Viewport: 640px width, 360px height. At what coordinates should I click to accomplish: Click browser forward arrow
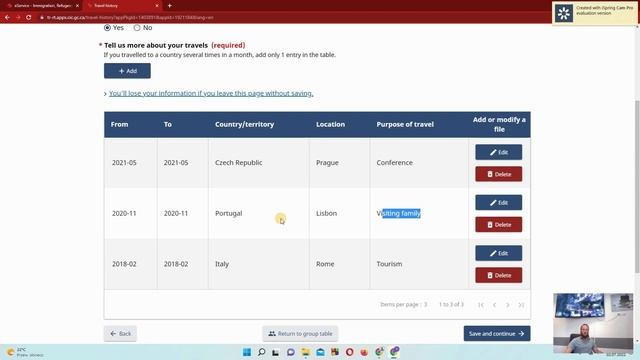coord(18,18)
